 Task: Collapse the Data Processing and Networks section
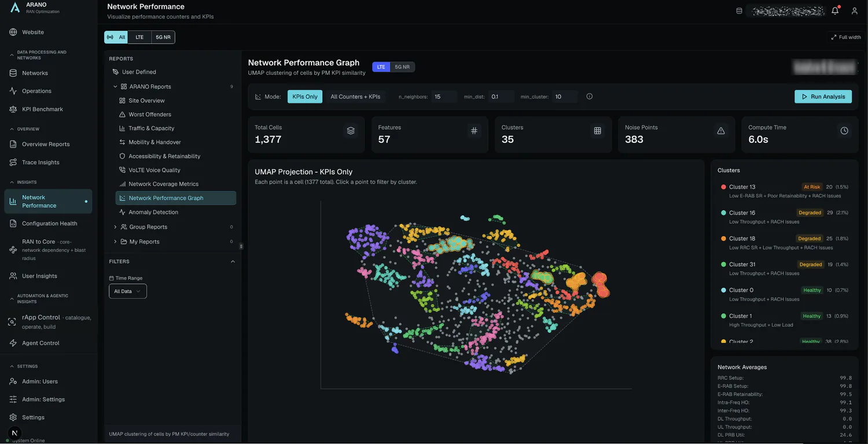point(13,55)
